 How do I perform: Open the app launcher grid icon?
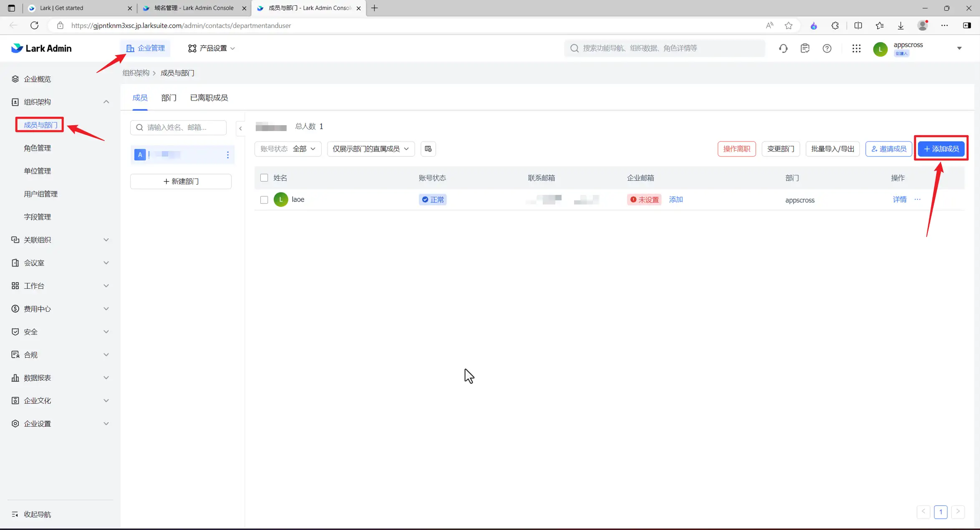click(857, 48)
